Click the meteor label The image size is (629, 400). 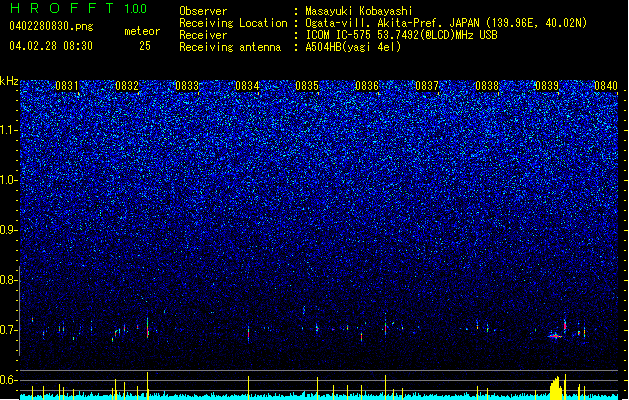tap(142, 31)
